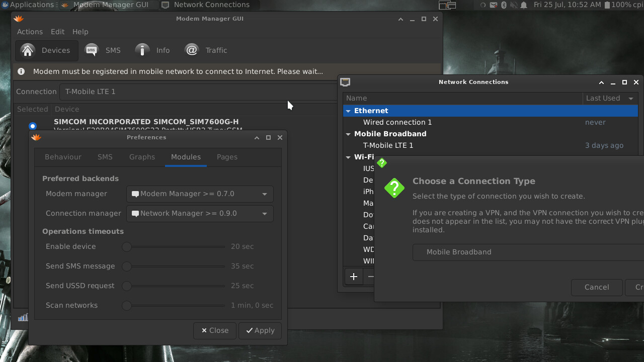Open the Connection manager backend dropdown
644x362 pixels.
tap(200, 214)
